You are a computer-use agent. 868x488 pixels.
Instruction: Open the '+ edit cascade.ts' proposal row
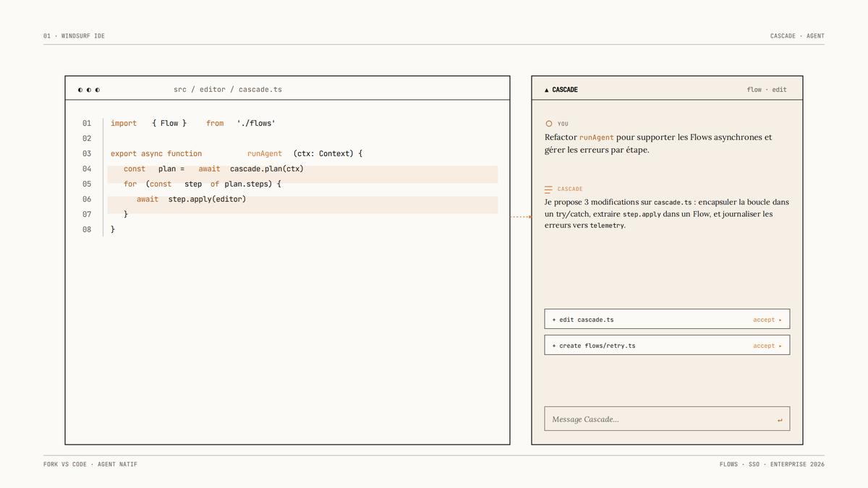(x=667, y=319)
